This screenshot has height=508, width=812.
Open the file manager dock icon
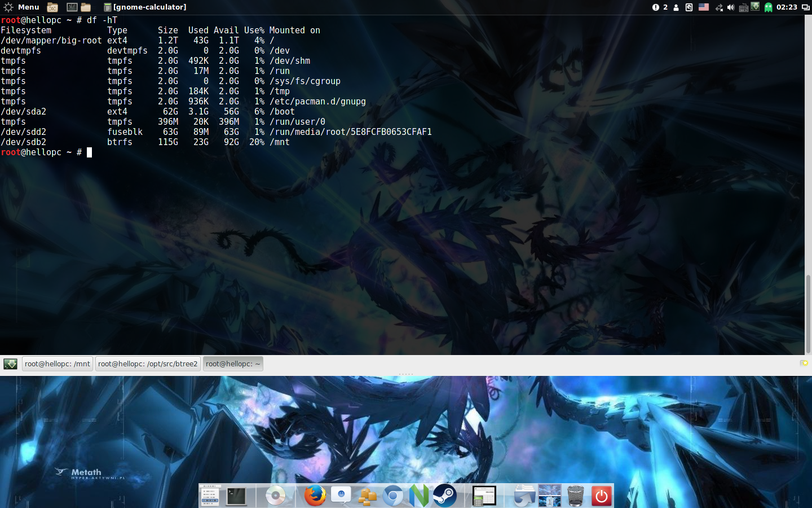pyautogui.click(x=524, y=496)
